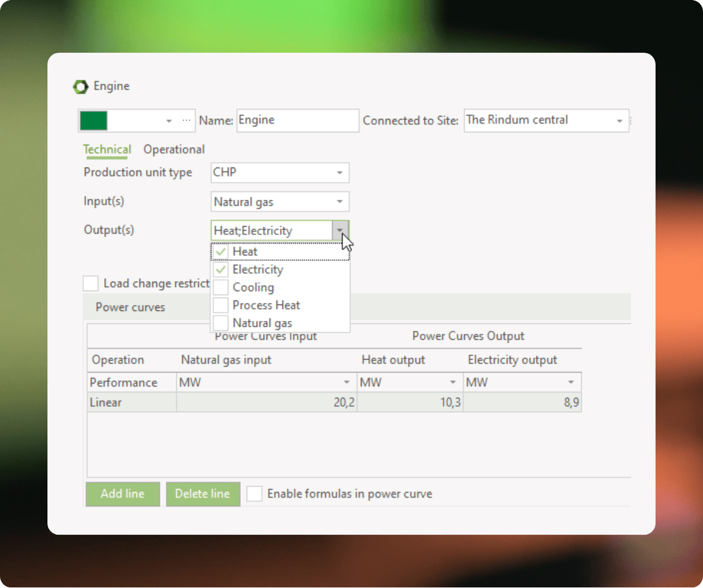Screen dimensions: 703x588
Task: Open the Input(s) dropdown
Action: pyautogui.click(x=340, y=201)
